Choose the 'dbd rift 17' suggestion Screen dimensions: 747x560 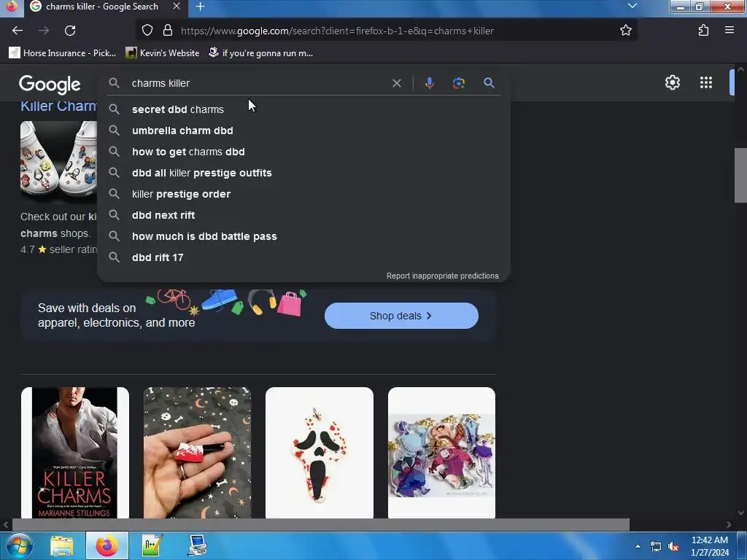pos(303,257)
